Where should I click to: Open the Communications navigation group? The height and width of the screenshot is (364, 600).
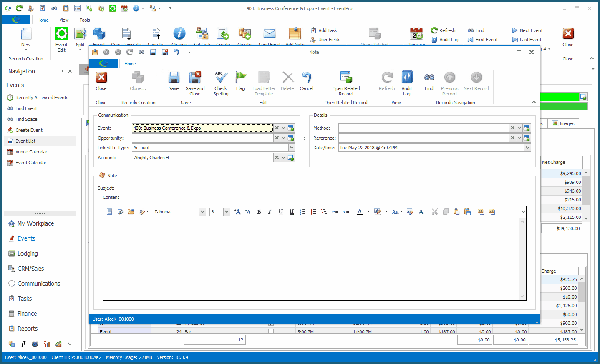click(39, 284)
